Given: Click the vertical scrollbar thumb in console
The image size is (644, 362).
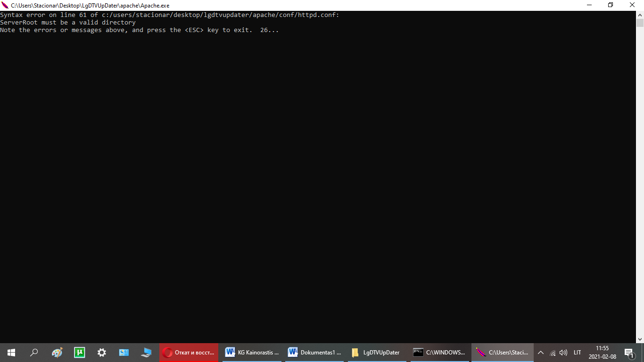Looking at the screenshot, I should point(640,23).
